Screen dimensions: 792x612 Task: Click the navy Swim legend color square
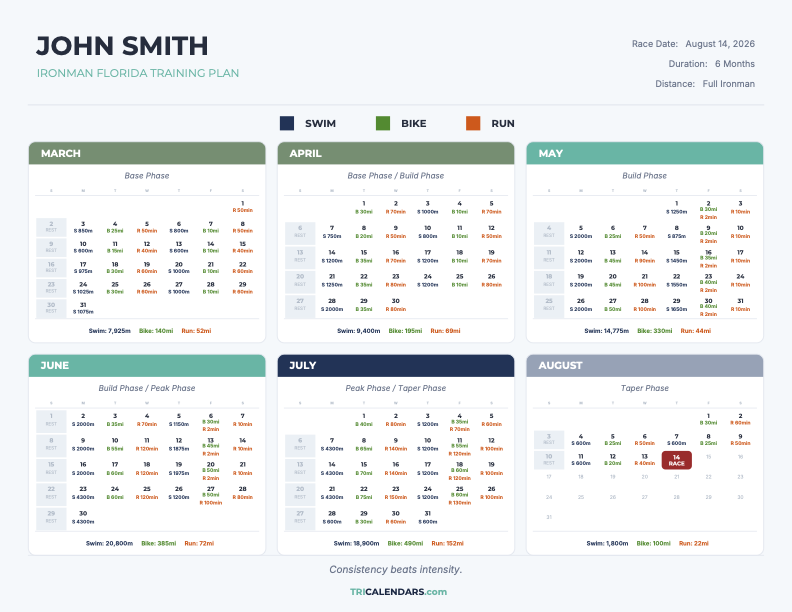pos(287,123)
